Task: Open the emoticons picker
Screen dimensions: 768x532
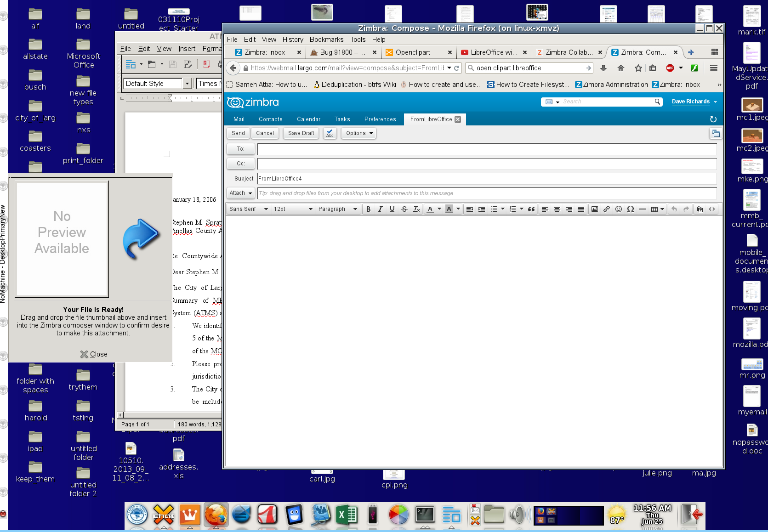Action: pos(619,209)
